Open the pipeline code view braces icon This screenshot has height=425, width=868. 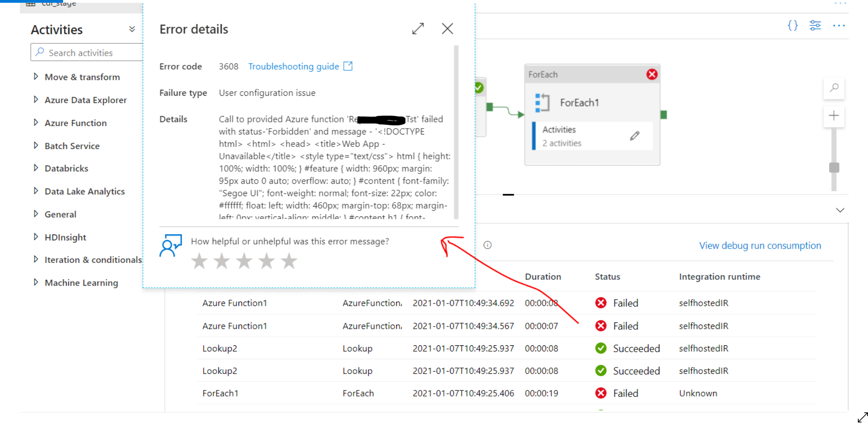pyautogui.click(x=792, y=25)
